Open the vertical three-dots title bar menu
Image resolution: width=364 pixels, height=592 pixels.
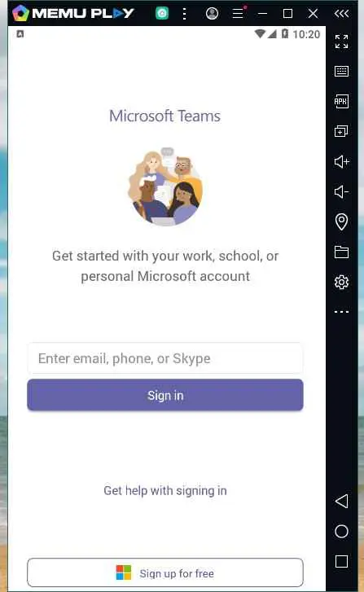184,14
